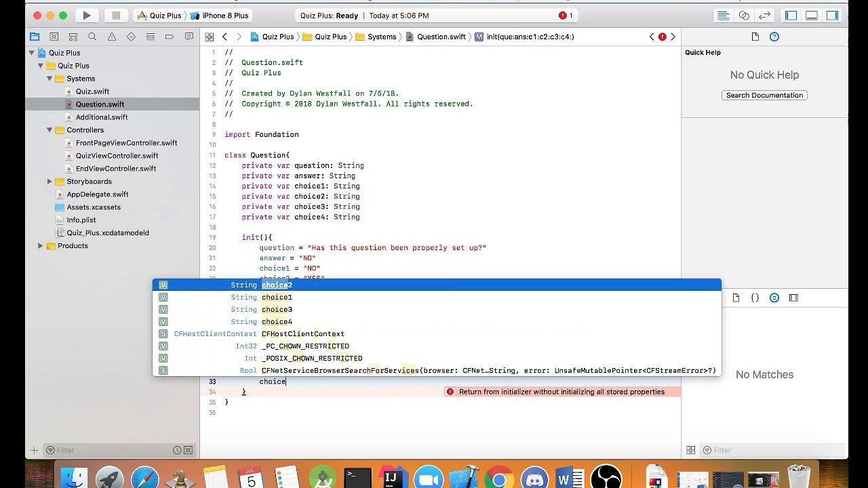
Task: Select CFHostClientContext completion suggestion
Action: pos(437,333)
